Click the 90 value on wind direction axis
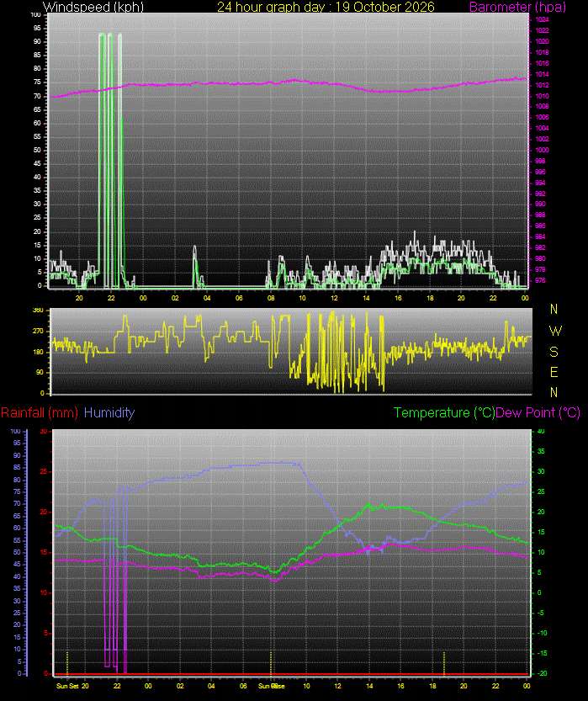Viewport: 588px width, 701px height. click(x=40, y=372)
